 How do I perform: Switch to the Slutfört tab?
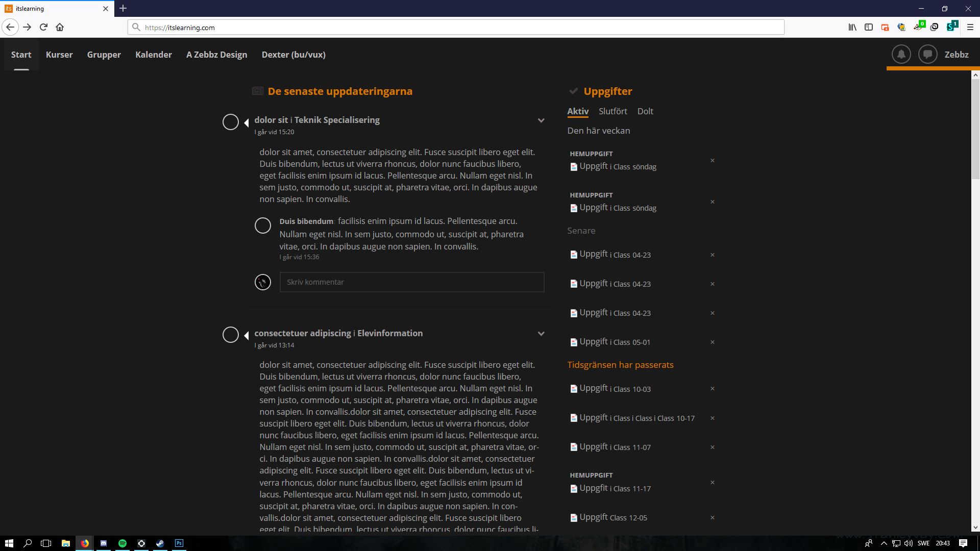coord(612,111)
